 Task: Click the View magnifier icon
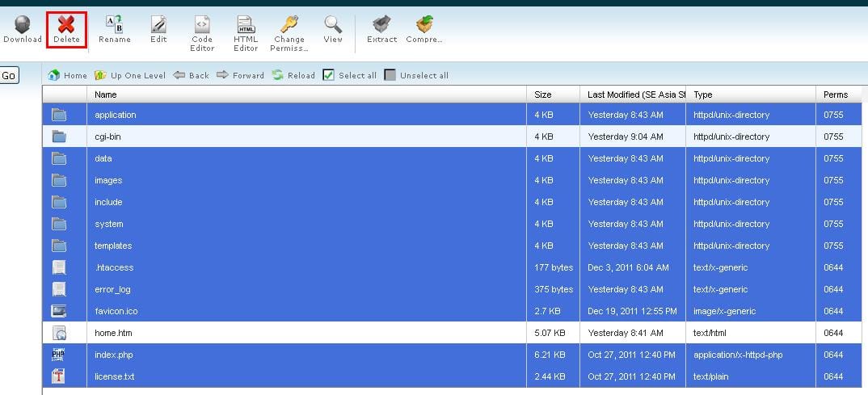pyautogui.click(x=333, y=24)
